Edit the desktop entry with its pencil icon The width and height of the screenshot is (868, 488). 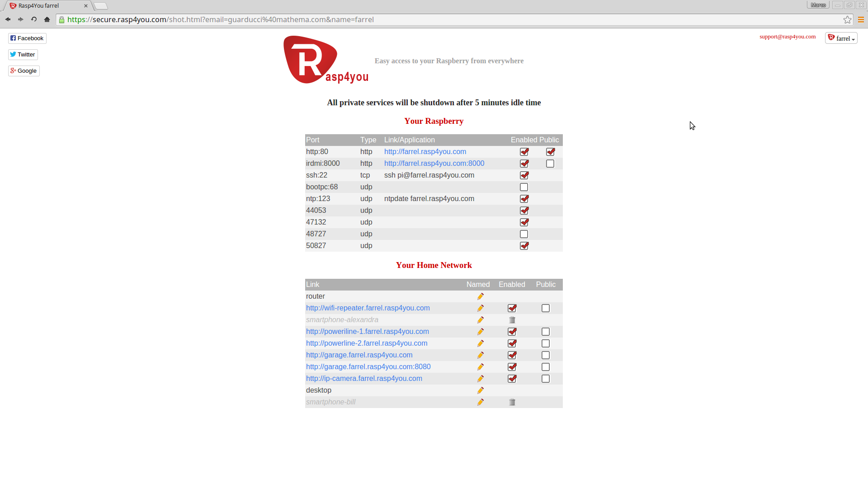point(480,390)
